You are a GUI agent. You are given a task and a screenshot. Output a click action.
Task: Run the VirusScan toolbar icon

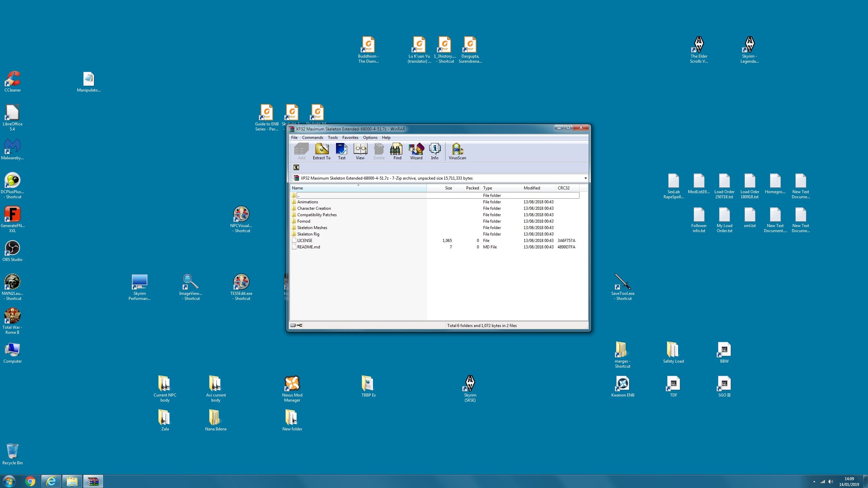(x=457, y=151)
